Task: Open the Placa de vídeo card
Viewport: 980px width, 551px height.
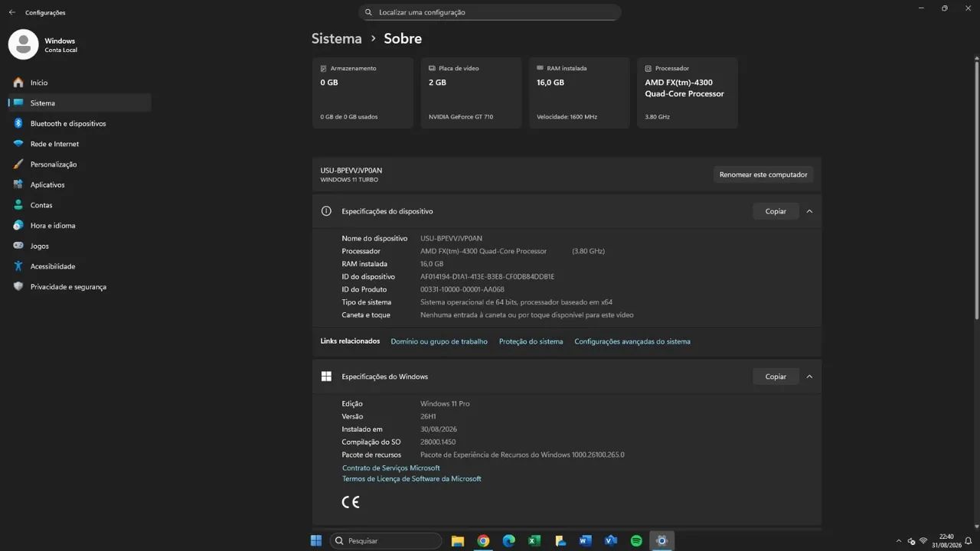Action: 471,93
